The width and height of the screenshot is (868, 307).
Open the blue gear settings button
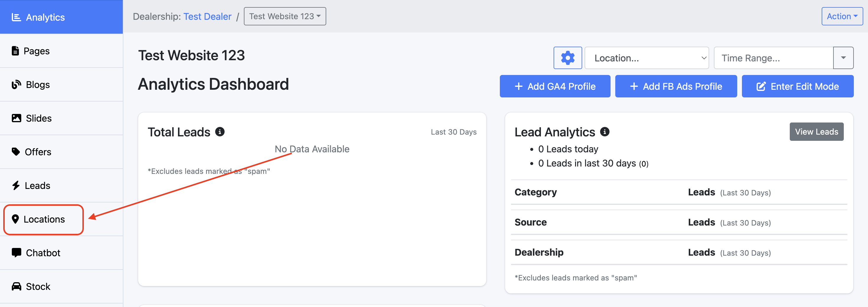(x=567, y=58)
